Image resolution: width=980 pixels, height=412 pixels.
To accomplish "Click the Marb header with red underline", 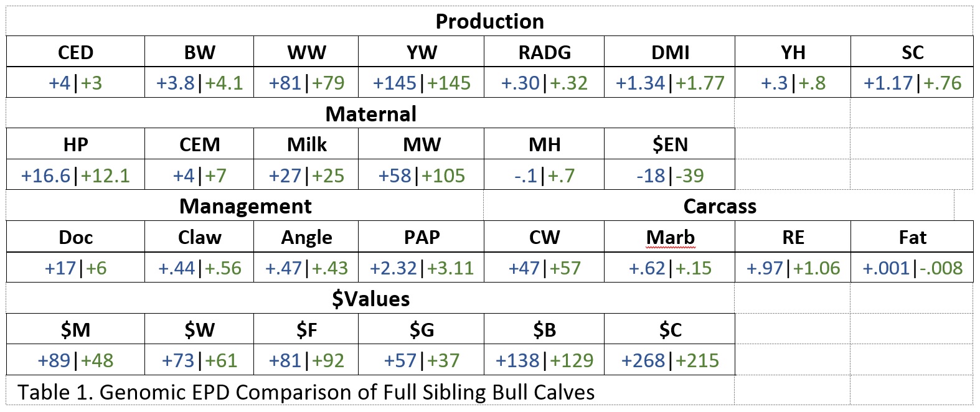I will coord(670,237).
